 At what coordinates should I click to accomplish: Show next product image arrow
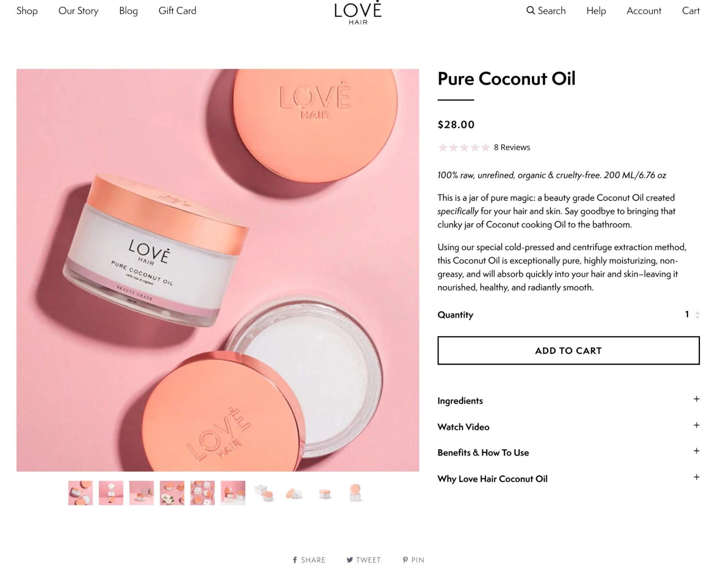[404, 271]
